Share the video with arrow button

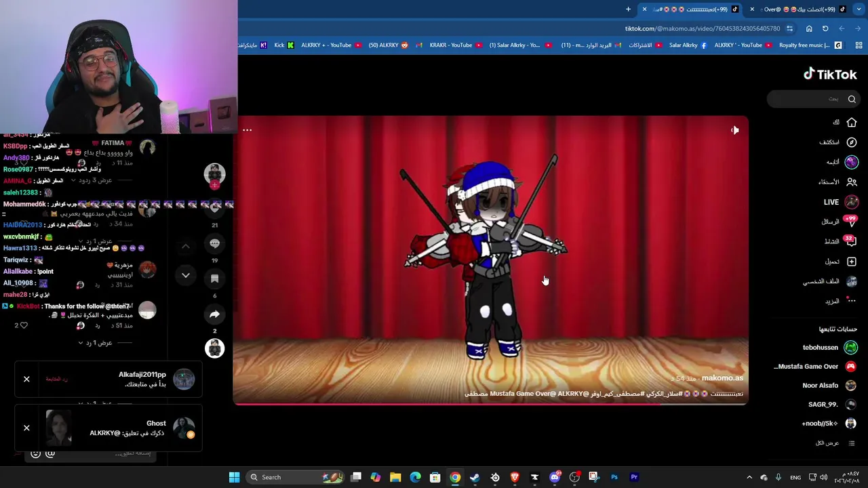(x=215, y=314)
